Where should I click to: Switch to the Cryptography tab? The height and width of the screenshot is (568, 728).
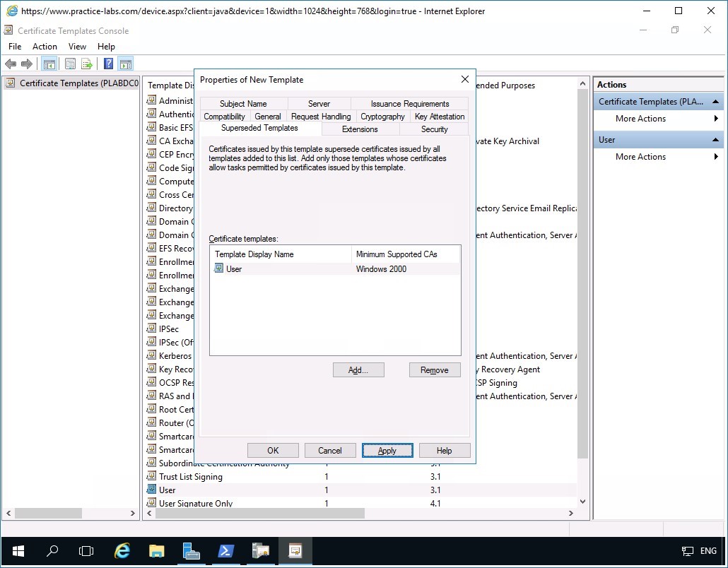tap(382, 116)
